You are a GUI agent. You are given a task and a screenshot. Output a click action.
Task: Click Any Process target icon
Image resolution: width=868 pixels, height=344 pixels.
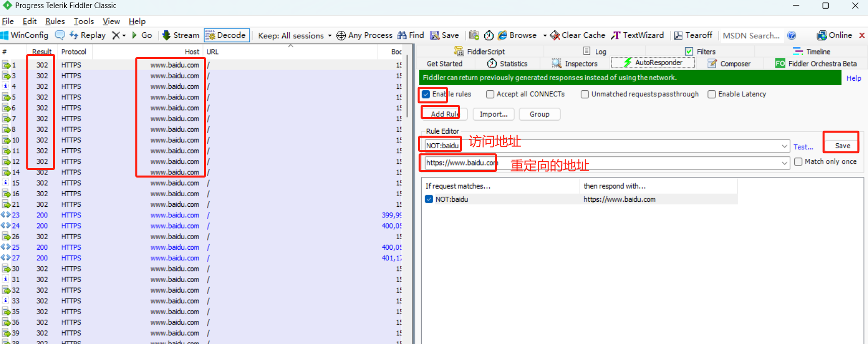click(x=341, y=35)
